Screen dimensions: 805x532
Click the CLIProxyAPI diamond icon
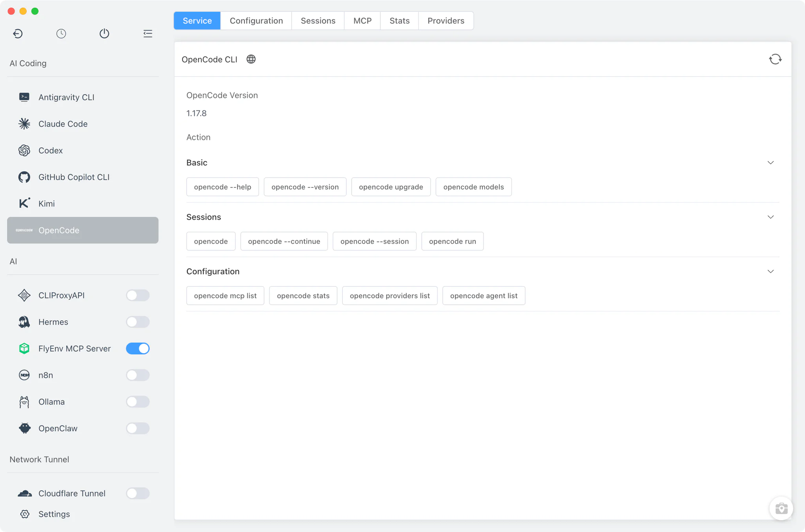coord(24,295)
